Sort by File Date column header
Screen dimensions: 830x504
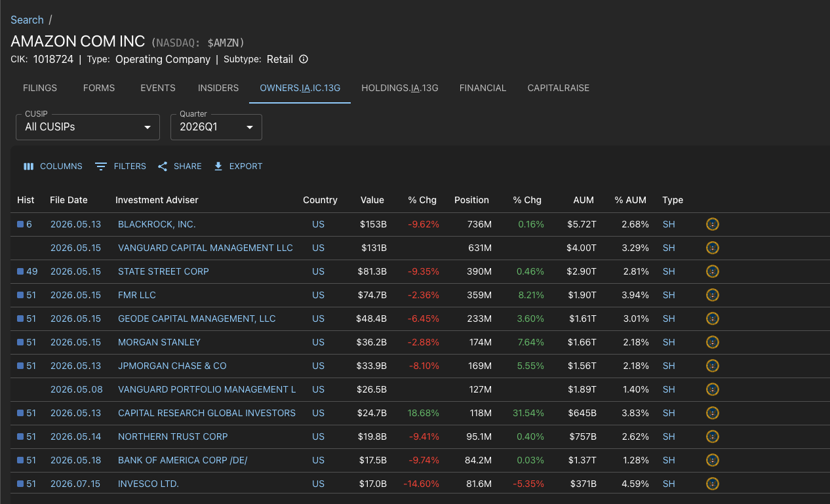(x=69, y=200)
